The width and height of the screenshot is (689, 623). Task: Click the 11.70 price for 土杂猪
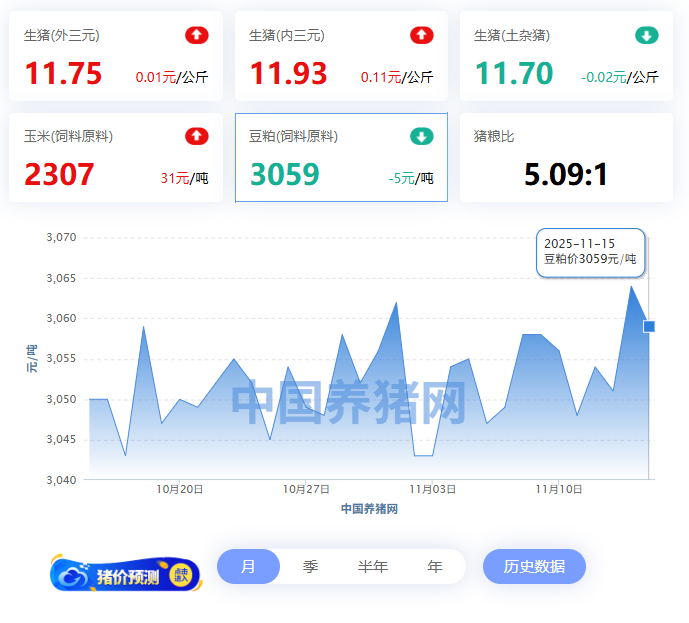pyautogui.click(x=513, y=74)
